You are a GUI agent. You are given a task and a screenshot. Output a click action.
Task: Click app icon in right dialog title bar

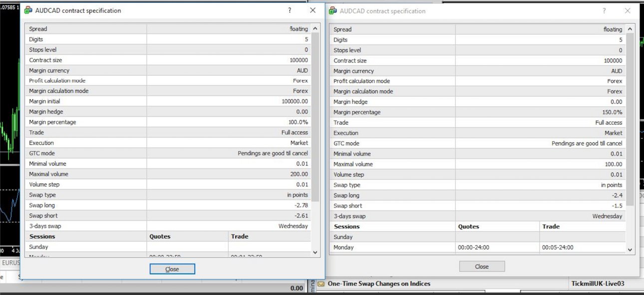click(x=333, y=10)
